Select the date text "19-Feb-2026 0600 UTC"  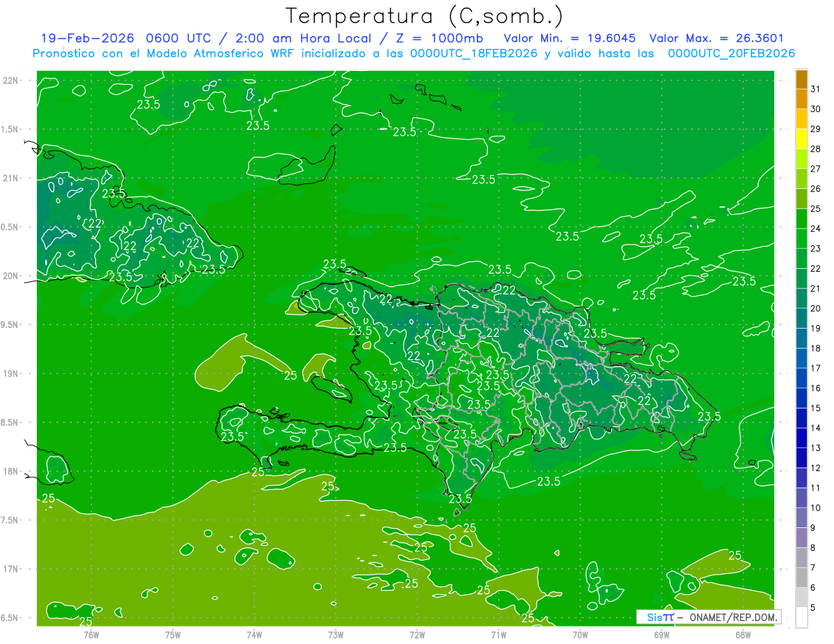(125, 38)
